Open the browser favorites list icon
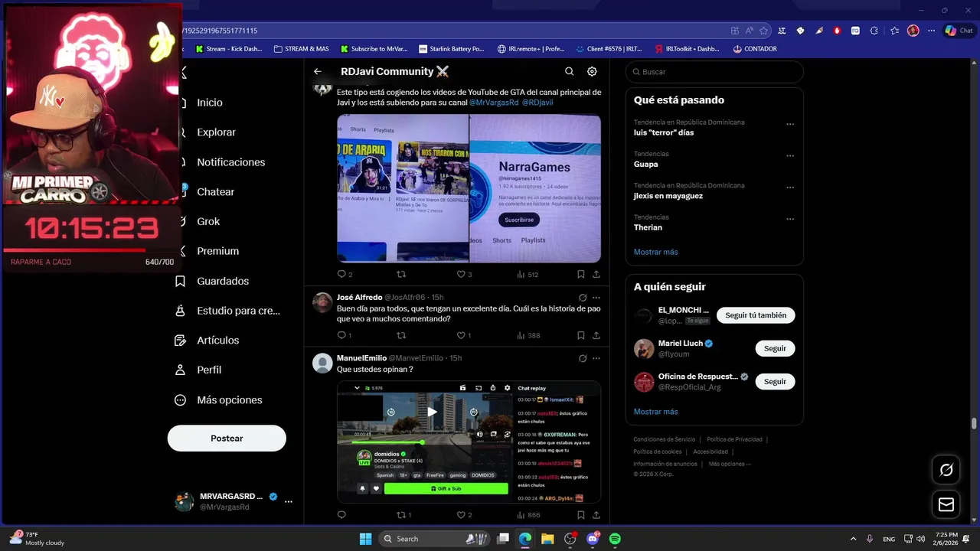980x551 pixels. pyautogui.click(x=894, y=31)
